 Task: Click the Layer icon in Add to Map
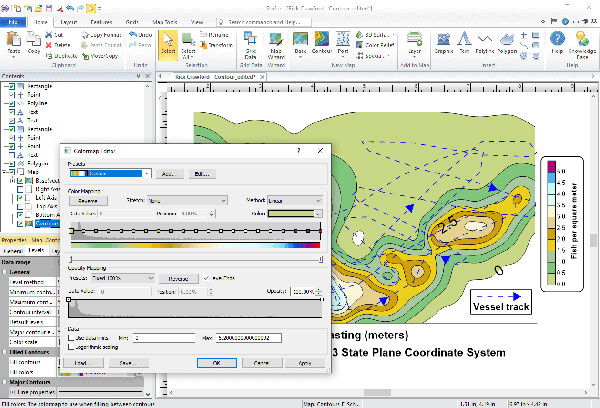click(x=414, y=39)
